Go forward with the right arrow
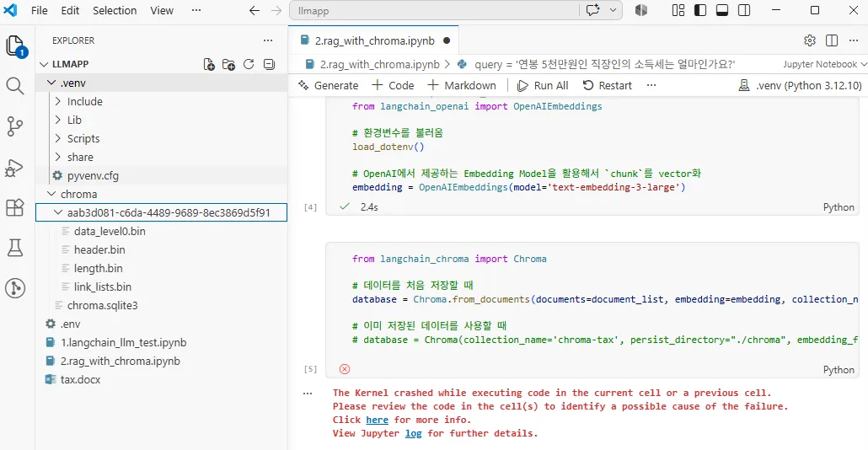 (276, 10)
